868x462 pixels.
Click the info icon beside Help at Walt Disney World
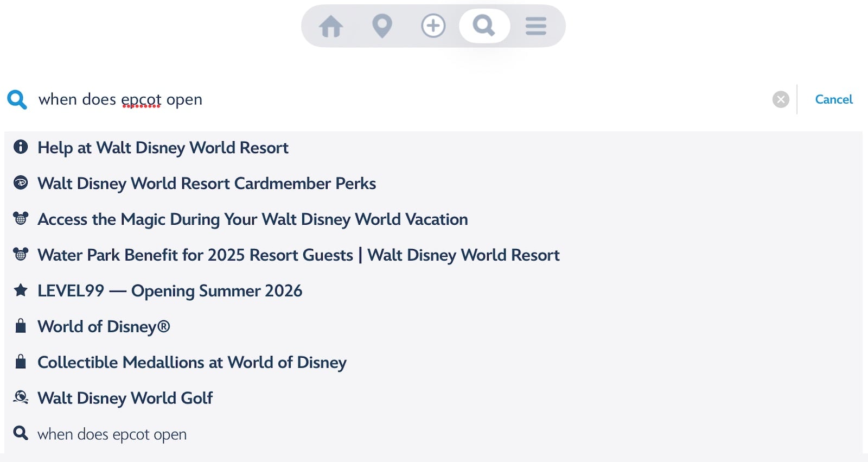[21, 147]
